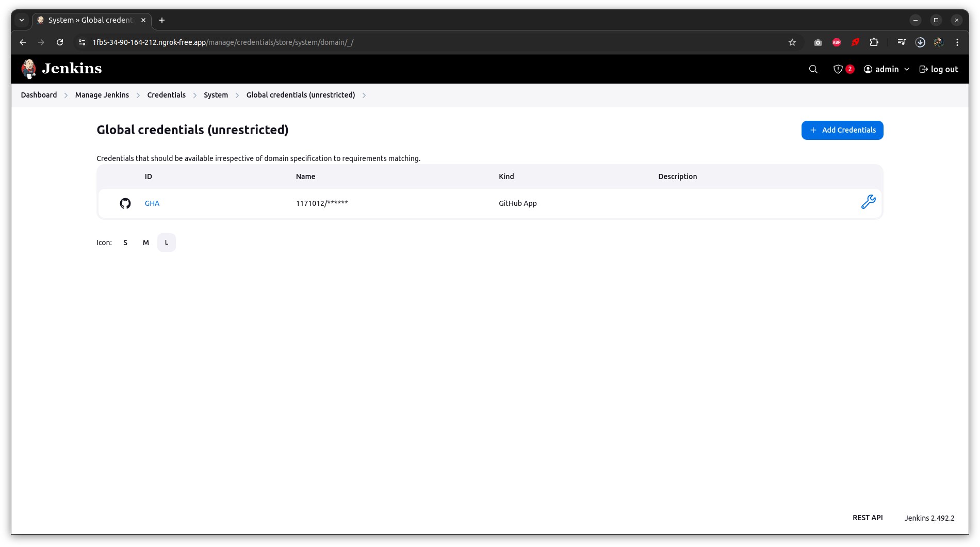Sort by the Kind column header

click(507, 176)
